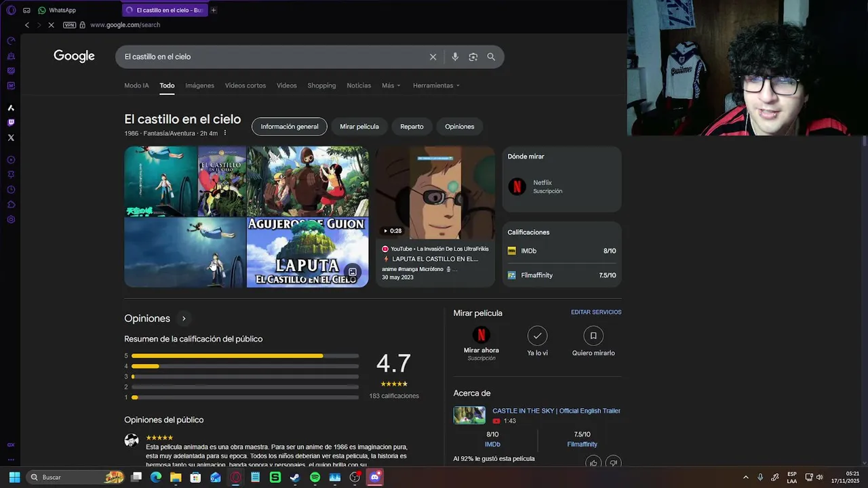Start voice search with microphone icon
The image size is (868, 488).
[x=455, y=57]
